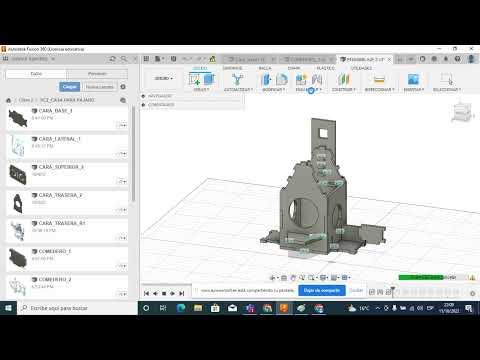Click the Insertar image icon
480x360 pixels.
click(413, 79)
